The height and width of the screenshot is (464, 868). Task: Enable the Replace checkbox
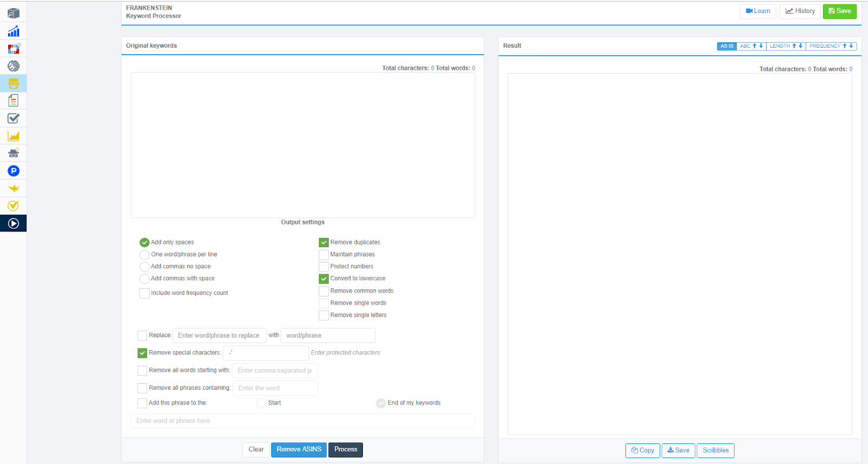[x=142, y=336]
